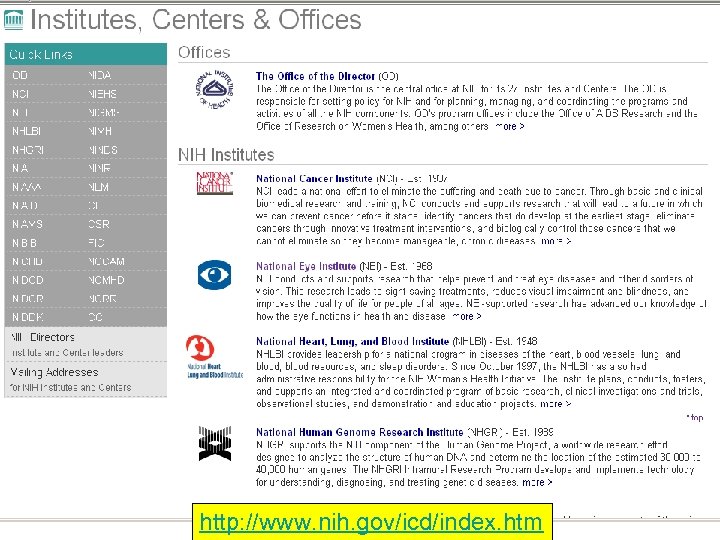720x540 pixels.
Task: Select NLM in Quick Links
Action: point(98,187)
